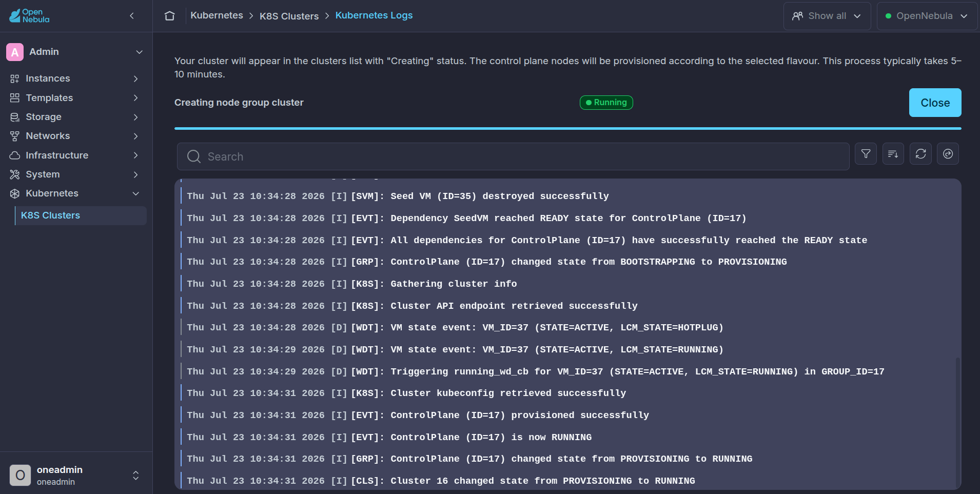Screen dimensions: 980x494
Task: Open the Show all group dropdown
Action: click(x=827, y=16)
